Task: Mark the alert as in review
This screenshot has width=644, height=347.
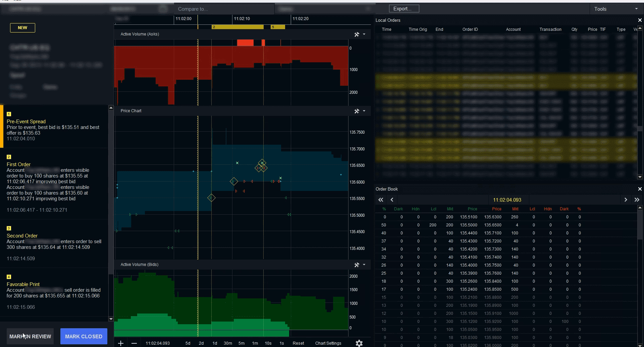Action: click(x=30, y=336)
